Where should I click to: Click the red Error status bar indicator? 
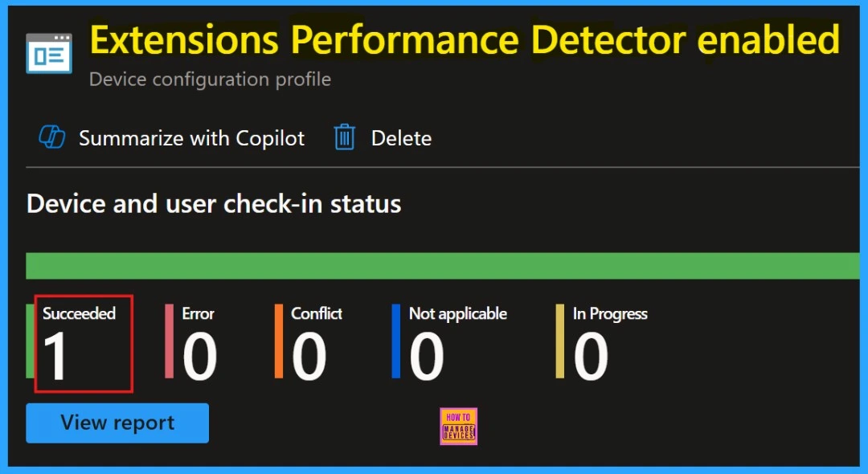[170, 341]
